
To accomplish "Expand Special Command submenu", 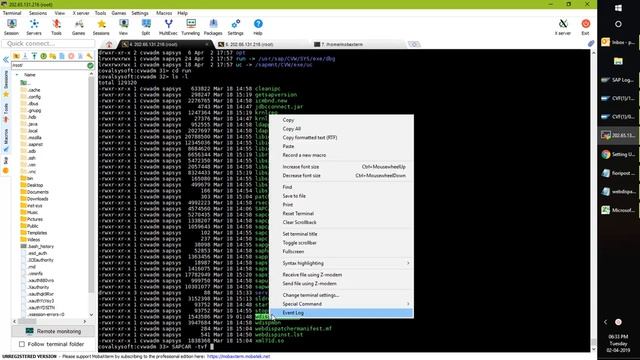I will (x=342, y=304).
